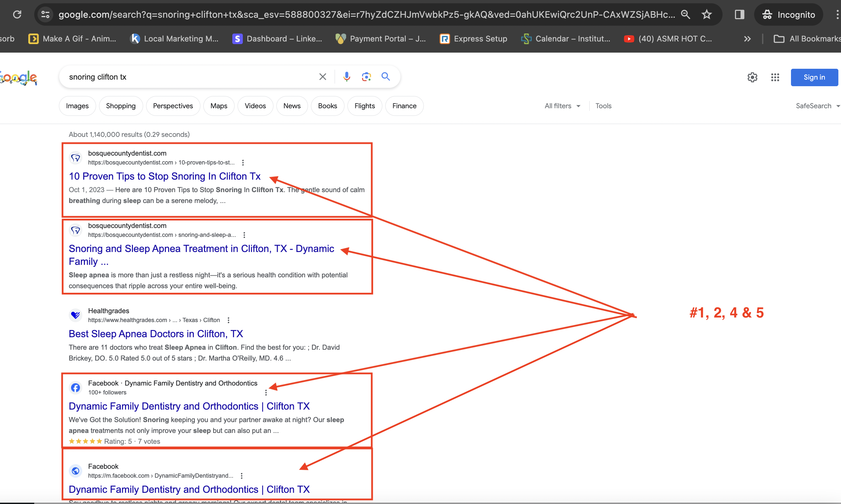Open Express Setup bookmark
Screen dimensions: 841x504
tap(473, 39)
